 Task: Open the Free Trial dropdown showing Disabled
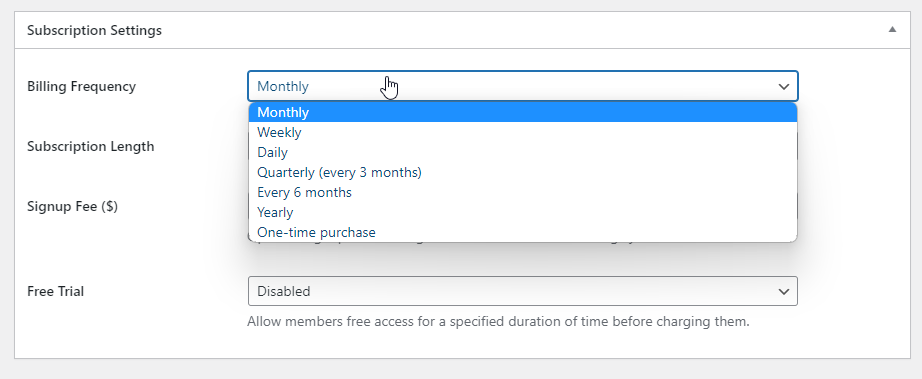pyautogui.click(x=523, y=291)
